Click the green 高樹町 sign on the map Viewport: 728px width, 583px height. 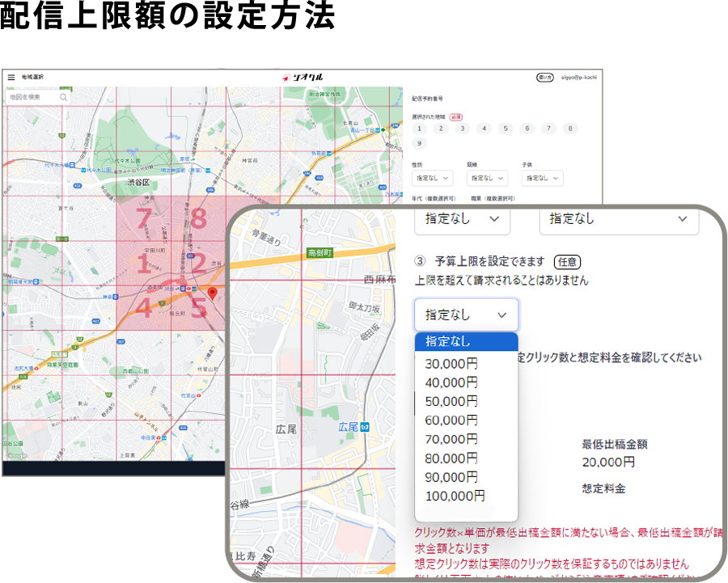tap(322, 253)
